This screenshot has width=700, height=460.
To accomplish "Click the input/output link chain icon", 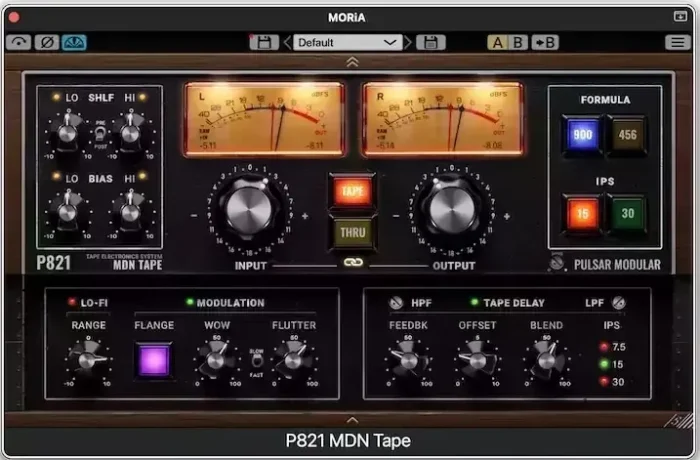I will tap(351, 264).
